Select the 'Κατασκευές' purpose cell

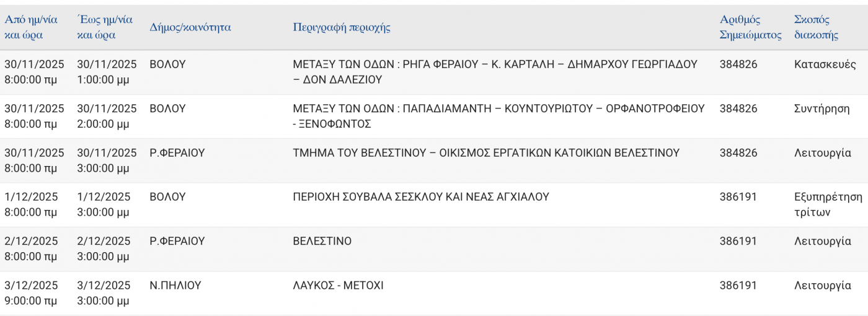click(825, 64)
